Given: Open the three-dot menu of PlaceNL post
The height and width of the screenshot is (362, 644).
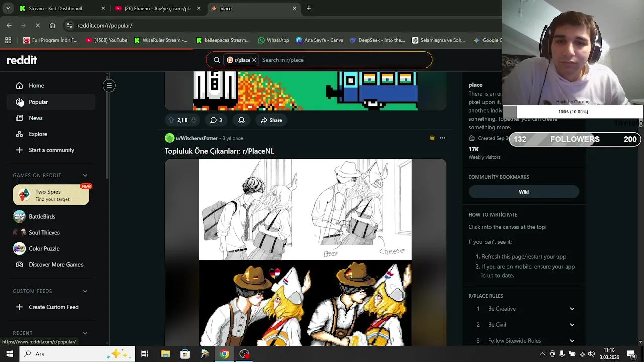Looking at the screenshot, I should [x=443, y=138].
